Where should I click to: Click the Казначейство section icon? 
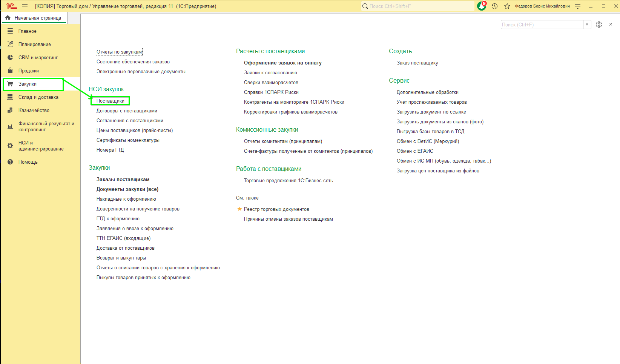coord(10,111)
